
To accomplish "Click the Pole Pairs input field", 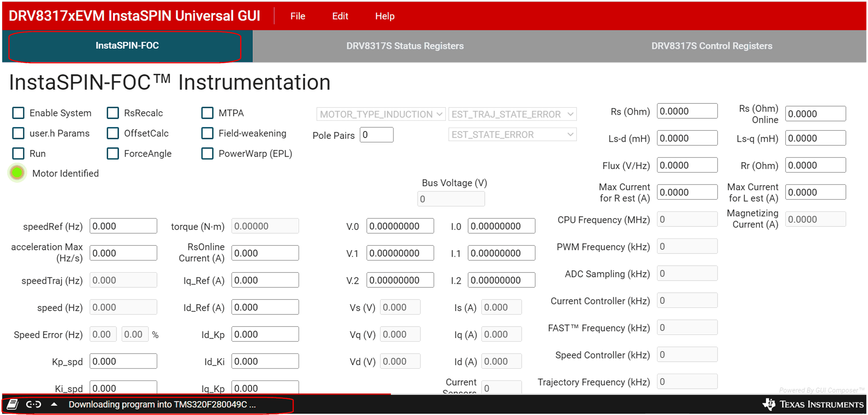I will pos(376,134).
